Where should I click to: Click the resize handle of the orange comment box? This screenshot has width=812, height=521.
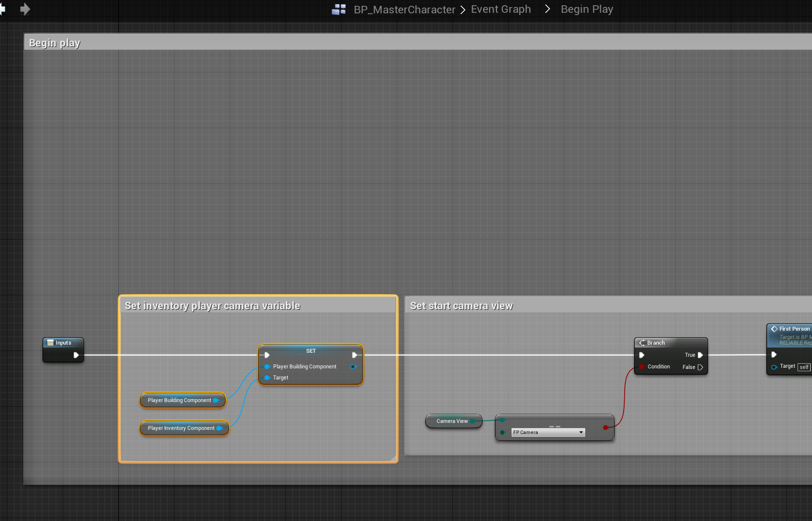(x=393, y=458)
